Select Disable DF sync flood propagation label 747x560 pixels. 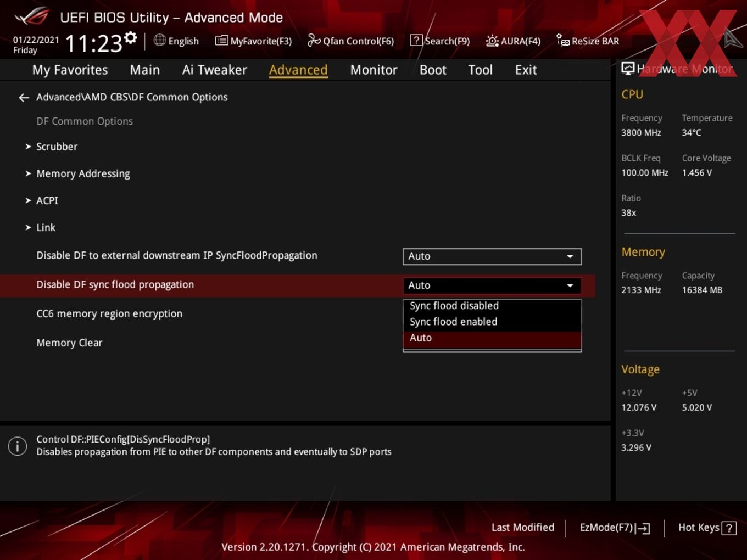pyautogui.click(x=115, y=284)
